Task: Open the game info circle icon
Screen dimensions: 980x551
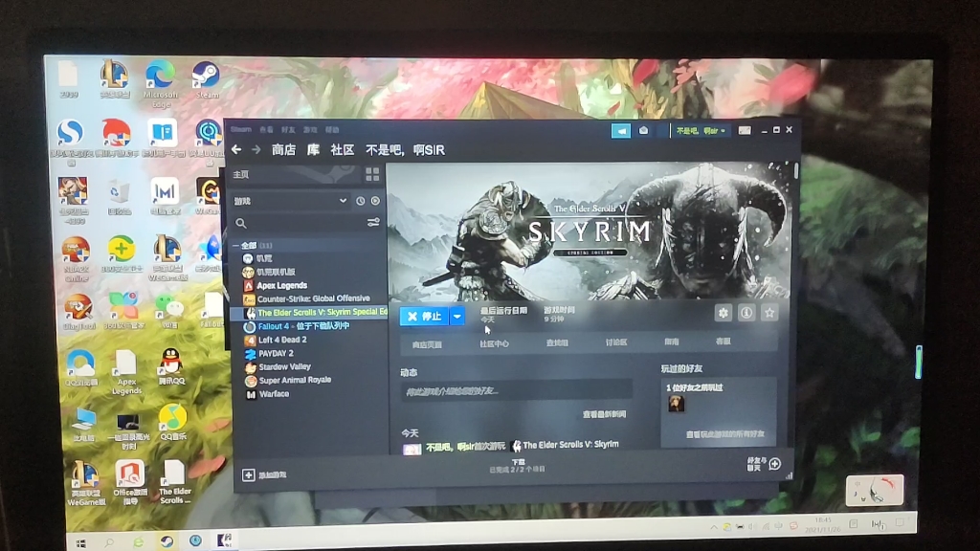Action: pyautogui.click(x=745, y=313)
